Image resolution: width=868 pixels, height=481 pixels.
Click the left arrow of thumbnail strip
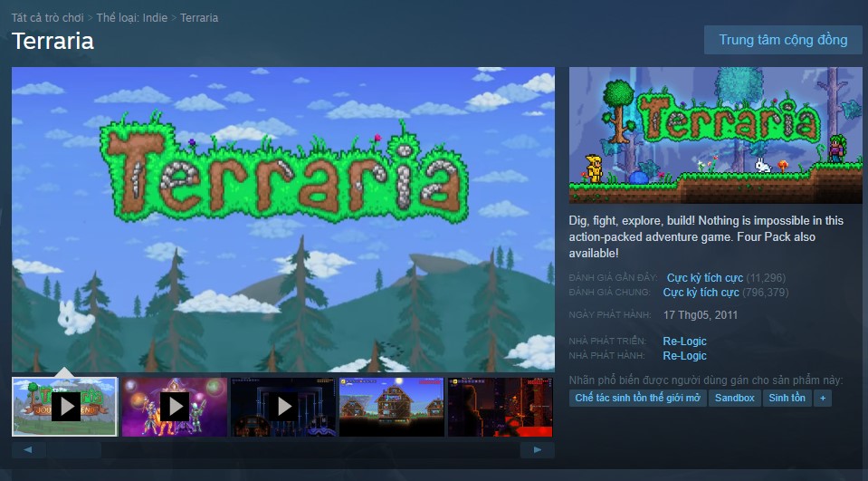click(28, 450)
